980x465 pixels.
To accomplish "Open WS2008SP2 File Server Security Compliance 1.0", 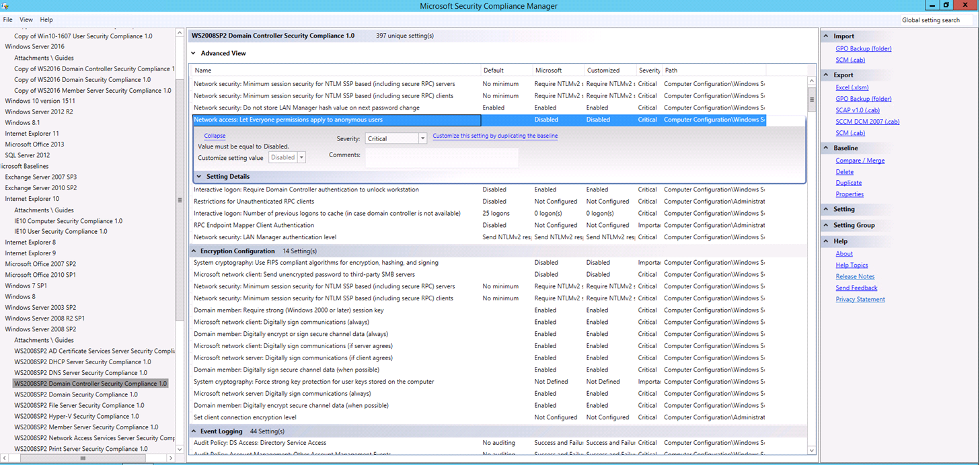I will (79, 406).
